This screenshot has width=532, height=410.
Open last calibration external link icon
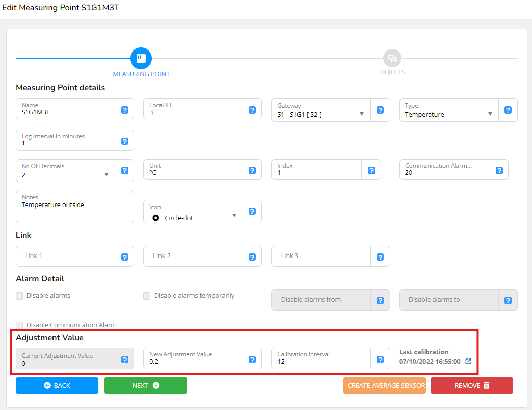(x=468, y=361)
